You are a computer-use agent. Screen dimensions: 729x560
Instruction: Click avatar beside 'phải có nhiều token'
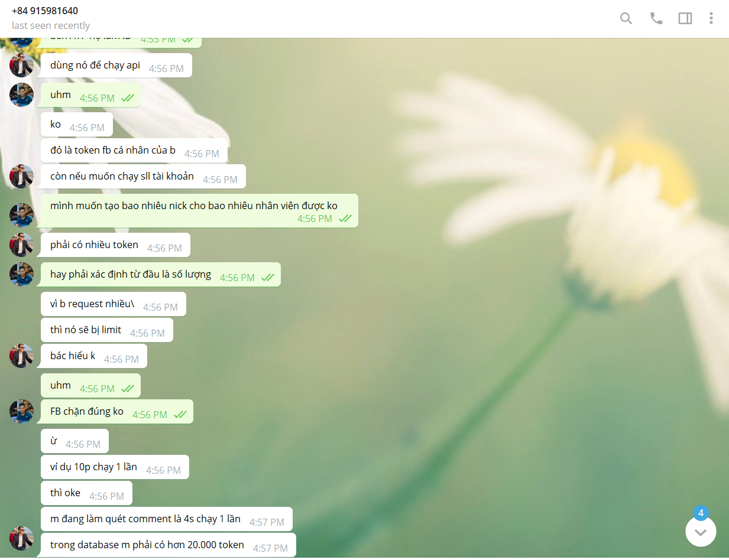coord(21,245)
